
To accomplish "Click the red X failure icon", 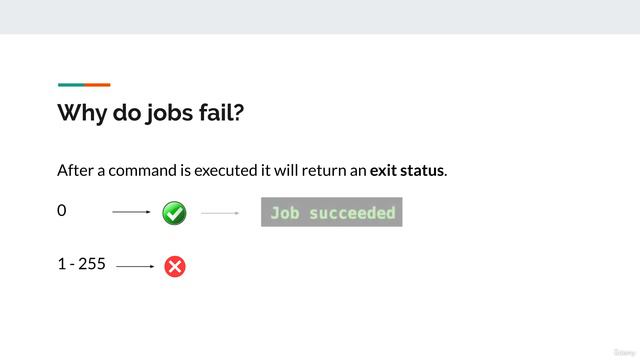I will 175,267.
